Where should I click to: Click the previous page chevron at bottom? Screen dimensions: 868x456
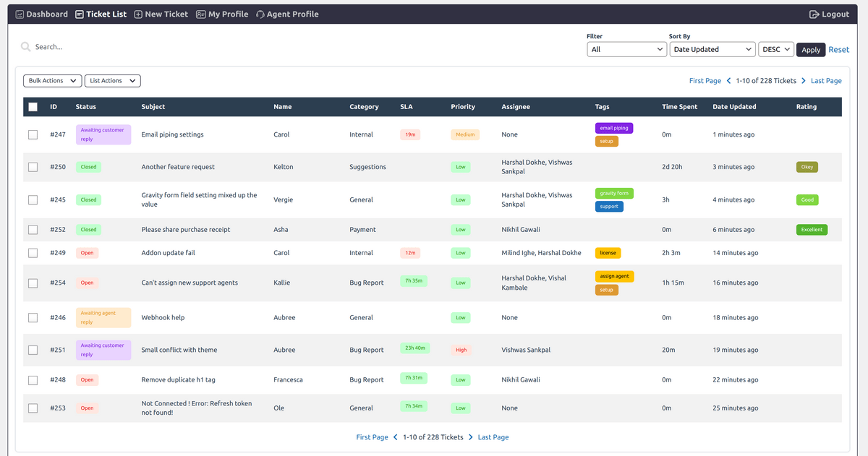pyautogui.click(x=396, y=437)
